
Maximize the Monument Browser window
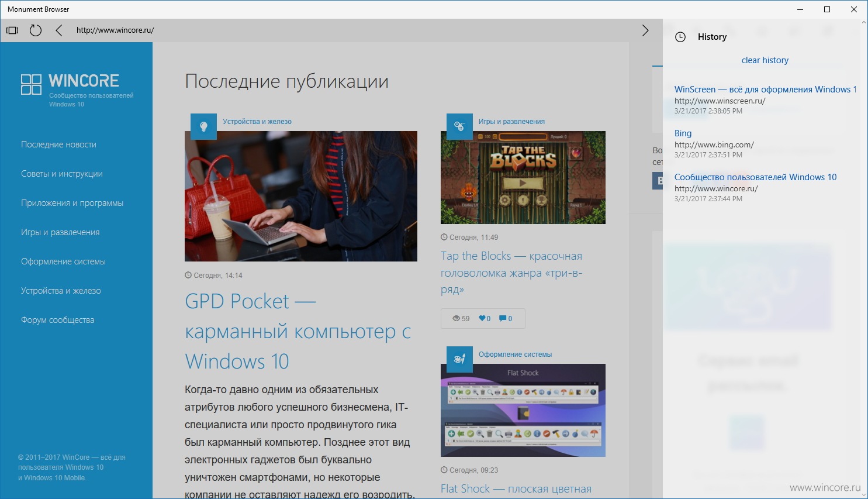827,9
